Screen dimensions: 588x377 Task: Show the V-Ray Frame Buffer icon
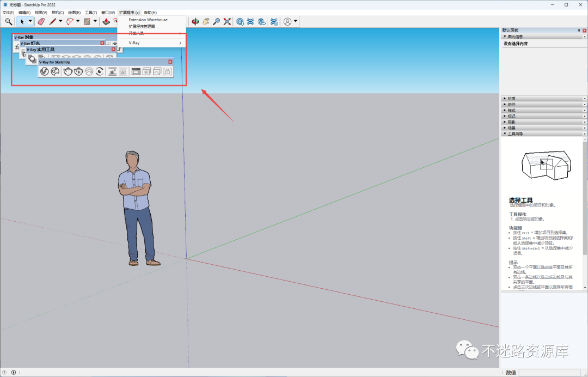[136, 71]
